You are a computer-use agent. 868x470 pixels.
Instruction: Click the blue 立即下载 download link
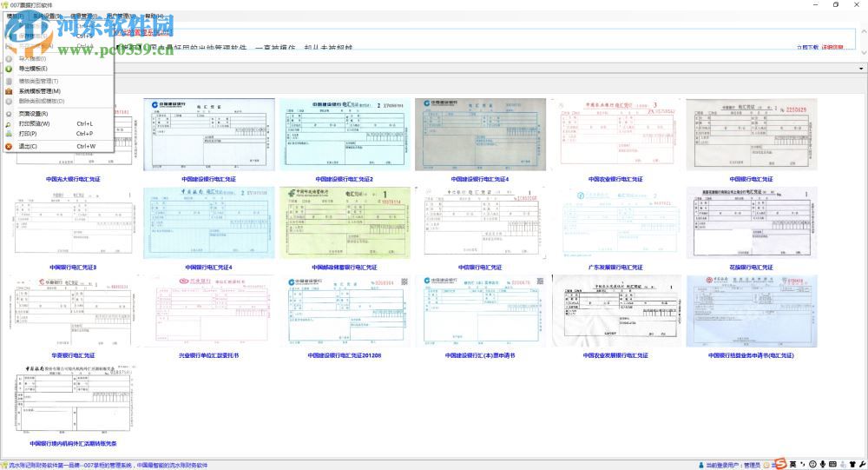pyautogui.click(x=807, y=48)
